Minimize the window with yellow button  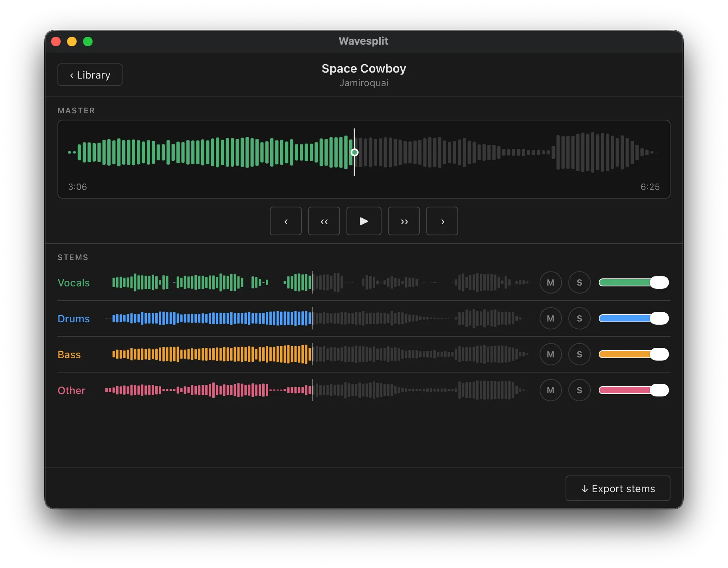pos(72,41)
